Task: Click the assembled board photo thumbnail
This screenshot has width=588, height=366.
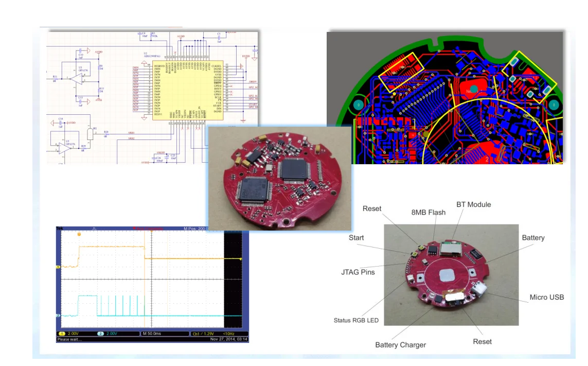Action: tap(280, 178)
